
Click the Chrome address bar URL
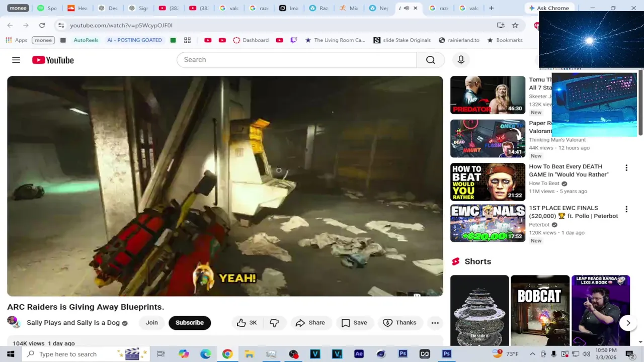click(x=121, y=25)
